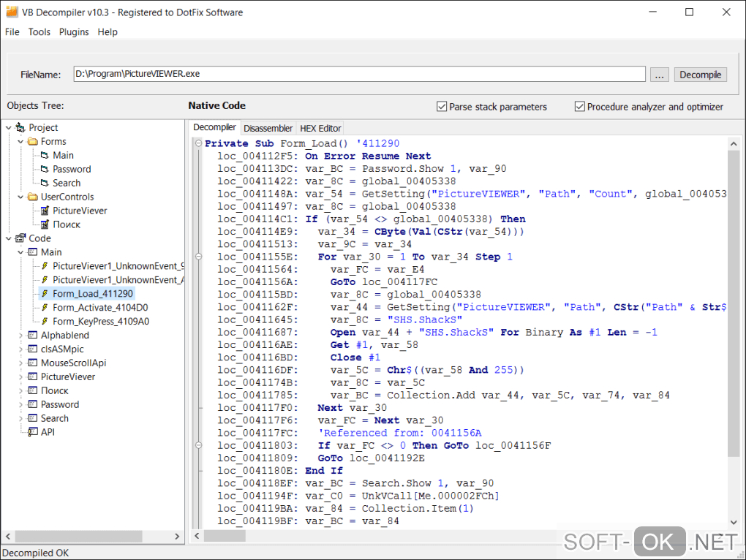Click the browse button with three dots

pyautogui.click(x=659, y=75)
